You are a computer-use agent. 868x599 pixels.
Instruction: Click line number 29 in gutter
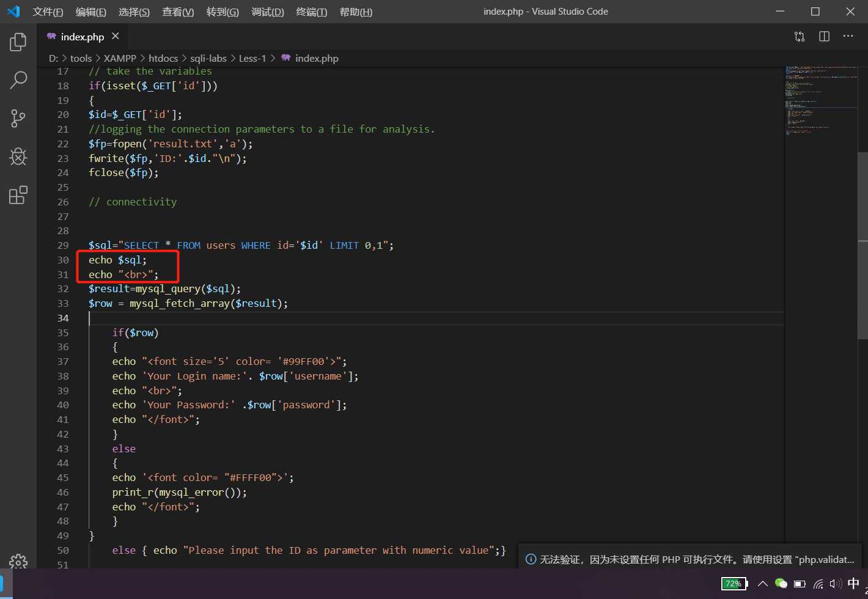(x=63, y=245)
